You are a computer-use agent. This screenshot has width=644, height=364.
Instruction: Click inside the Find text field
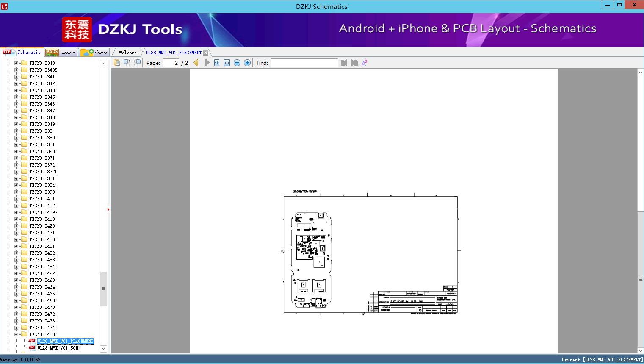[x=304, y=63]
